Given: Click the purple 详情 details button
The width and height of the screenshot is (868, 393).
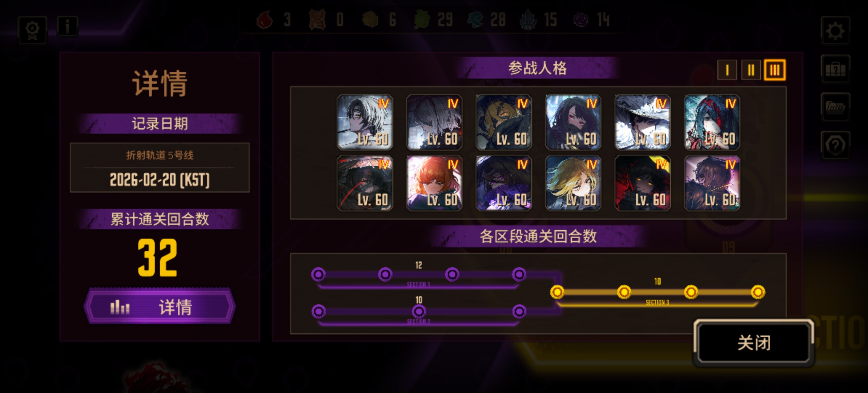Looking at the screenshot, I should coord(160,306).
